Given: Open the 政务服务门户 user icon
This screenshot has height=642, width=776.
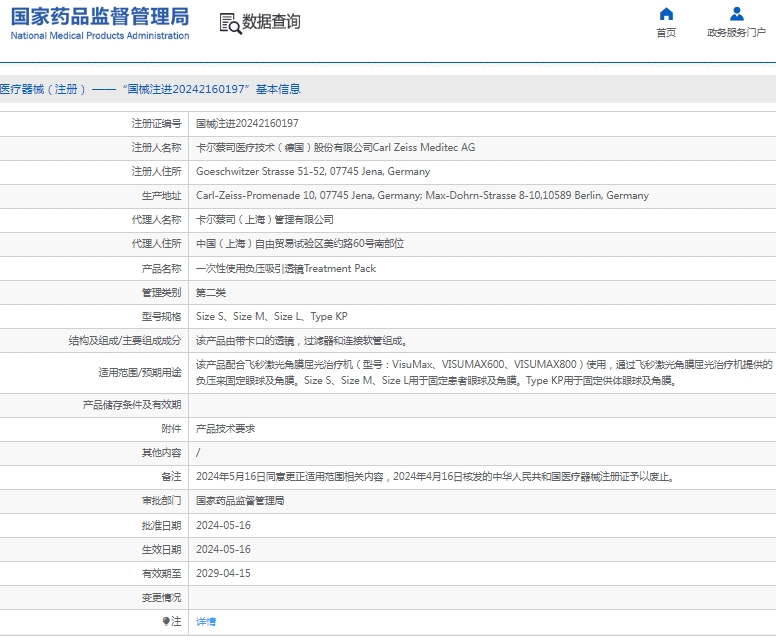Looking at the screenshot, I should [736, 14].
